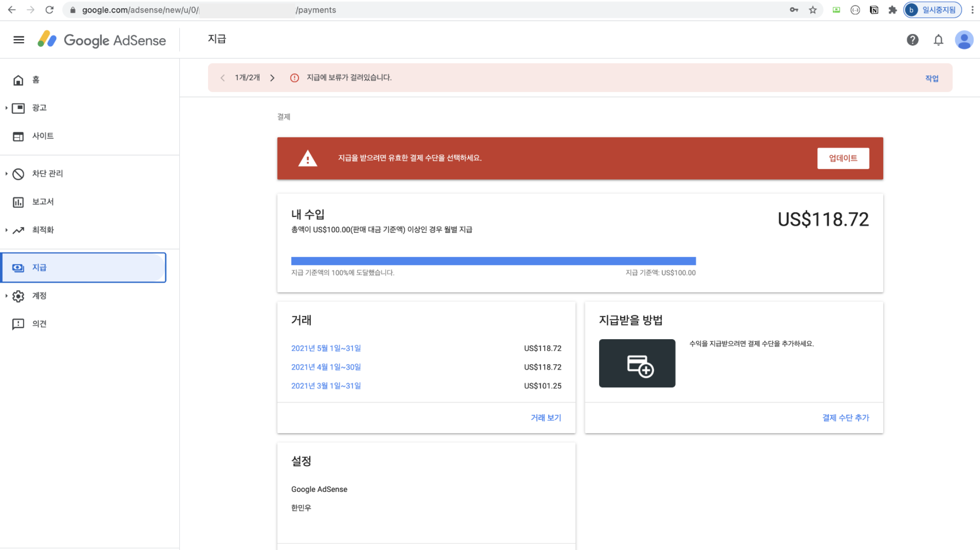980x550 pixels.
Task: Expand the 계정 sidebar section
Action: (x=6, y=296)
